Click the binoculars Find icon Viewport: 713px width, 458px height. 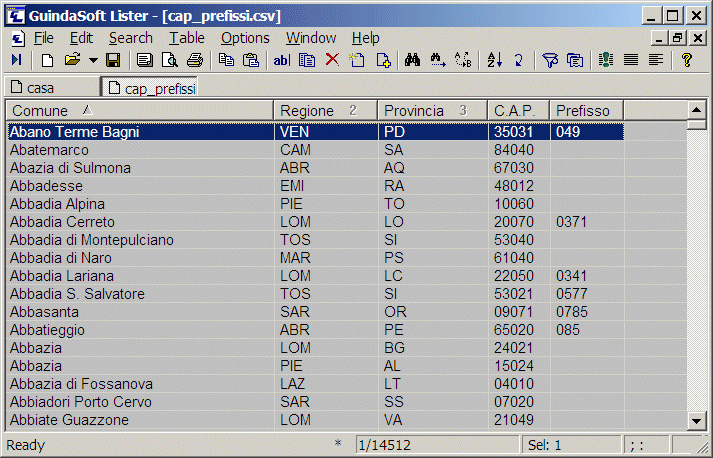click(412, 61)
